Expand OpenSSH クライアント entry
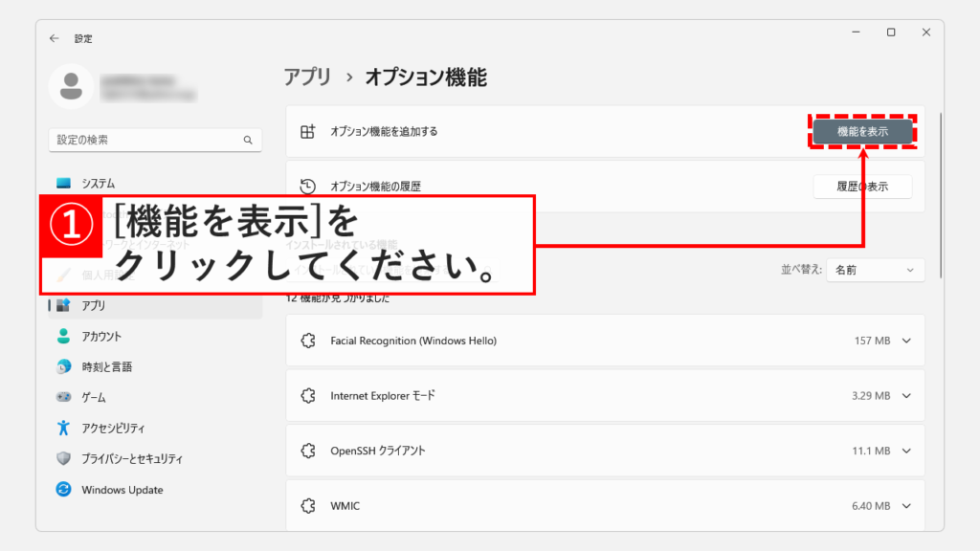980x551 pixels. click(905, 451)
